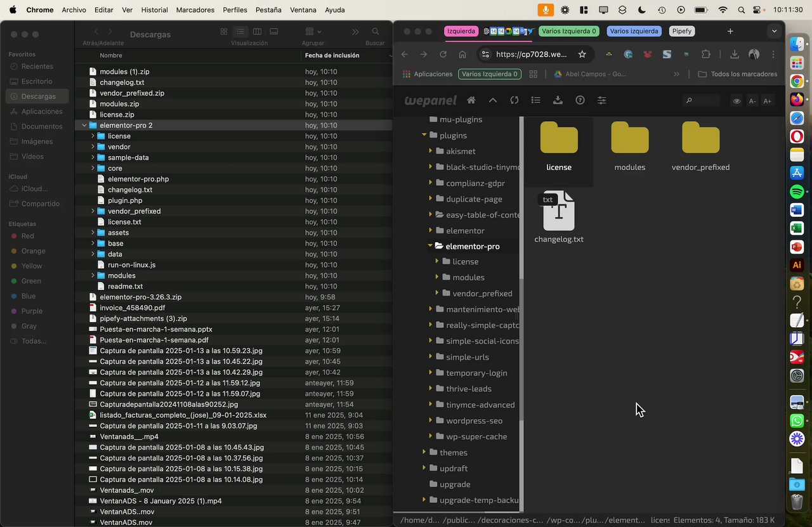Switch Finder to icon view
This screenshot has width=812, height=527.
coord(224,32)
